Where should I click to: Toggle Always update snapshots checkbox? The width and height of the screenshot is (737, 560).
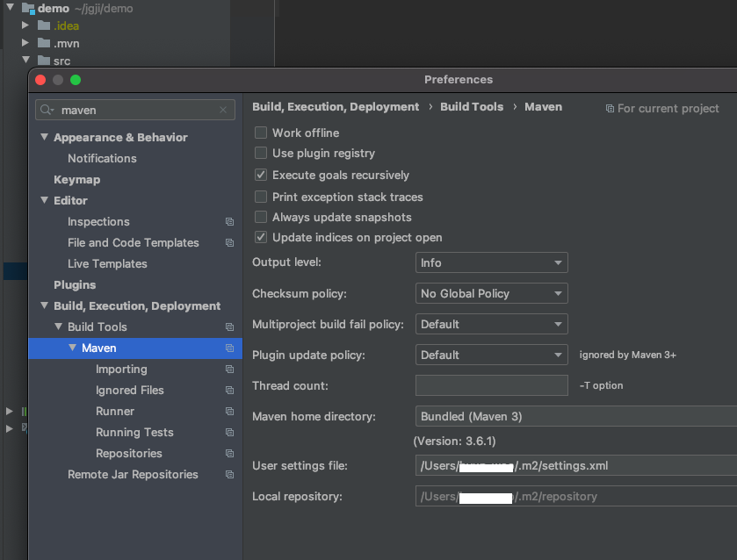[261, 217]
